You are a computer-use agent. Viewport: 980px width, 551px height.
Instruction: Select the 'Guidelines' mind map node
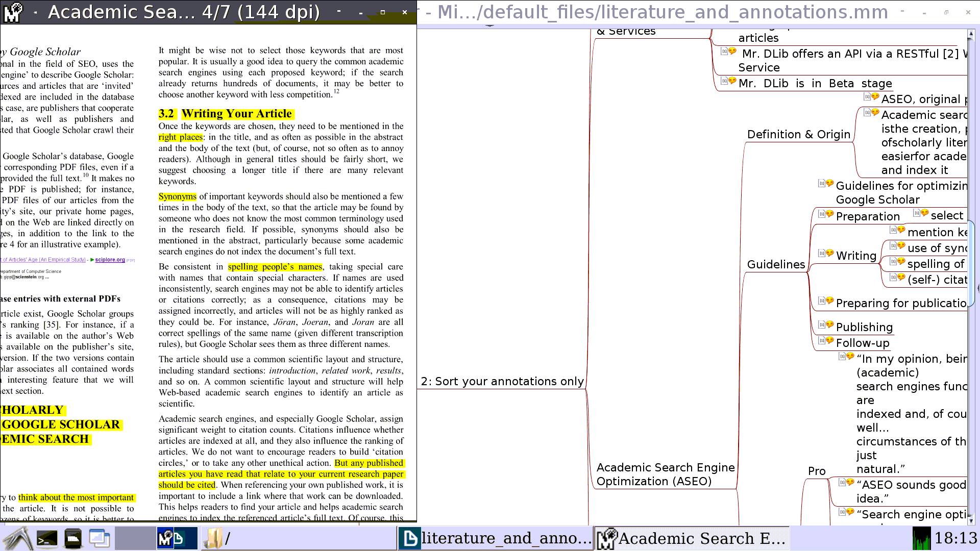click(x=776, y=264)
